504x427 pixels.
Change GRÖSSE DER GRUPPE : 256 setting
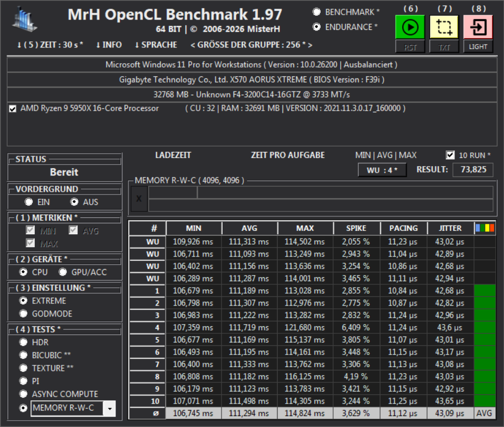(x=251, y=45)
